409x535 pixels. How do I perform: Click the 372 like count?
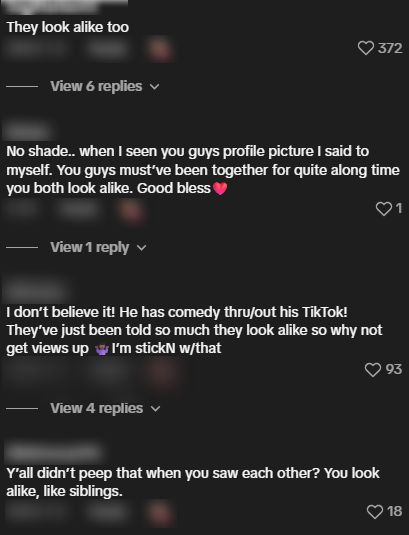[390, 48]
